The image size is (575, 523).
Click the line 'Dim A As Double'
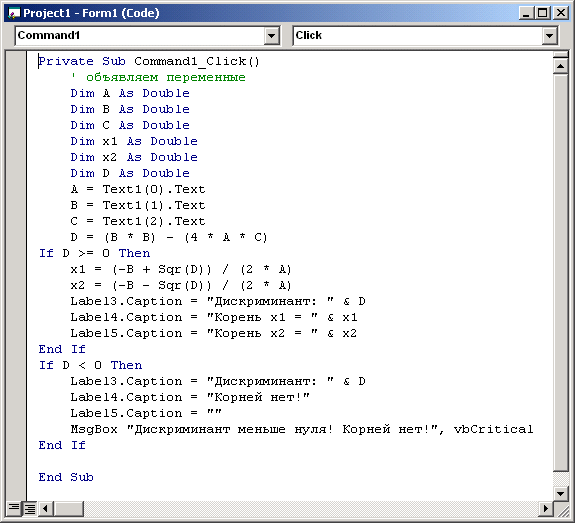pyautogui.click(x=130, y=93)
